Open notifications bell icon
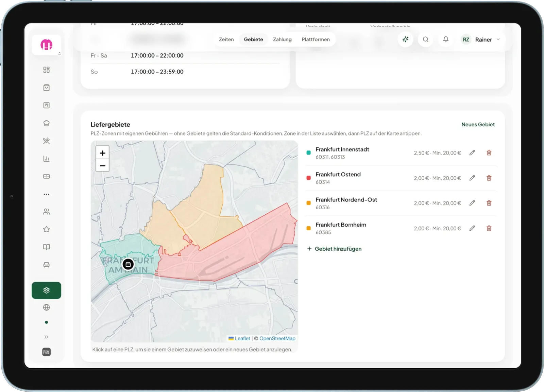 point(446,39)
